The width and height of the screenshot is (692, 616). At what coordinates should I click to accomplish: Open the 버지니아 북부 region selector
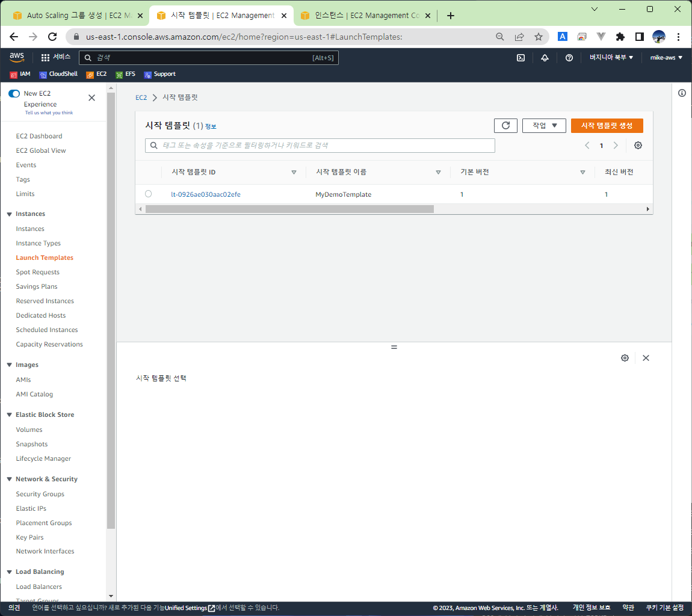tap(611, 58)
